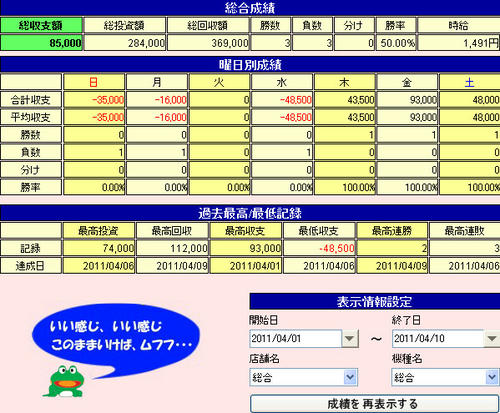Expand the 店舗名 combo box
Viewport: 500px width, 413px height.
click(x=350, y=377)
